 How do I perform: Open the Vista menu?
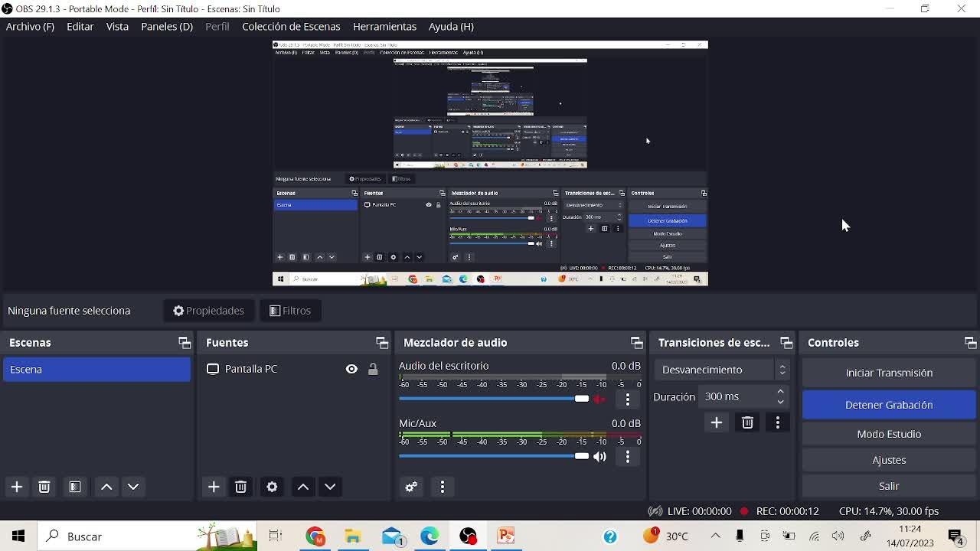point(117,26)
